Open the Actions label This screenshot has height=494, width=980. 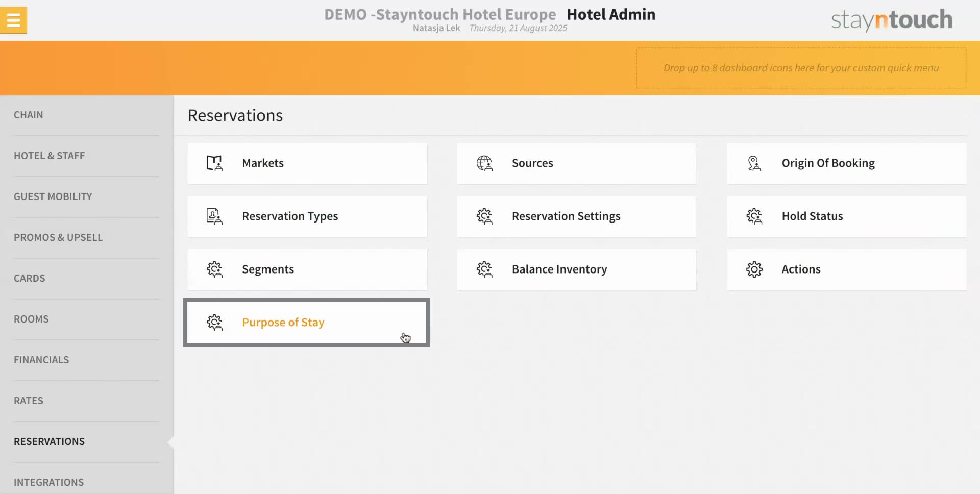[801, 269]
